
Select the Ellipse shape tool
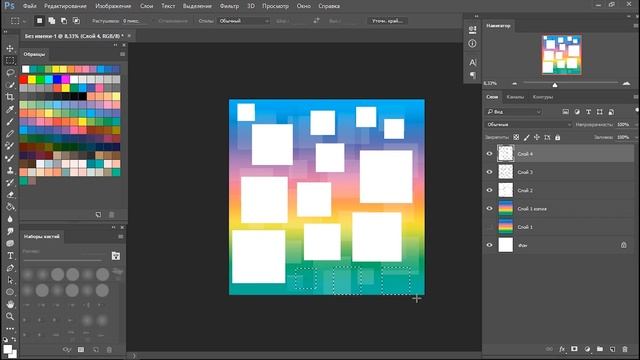pos(10,292)
